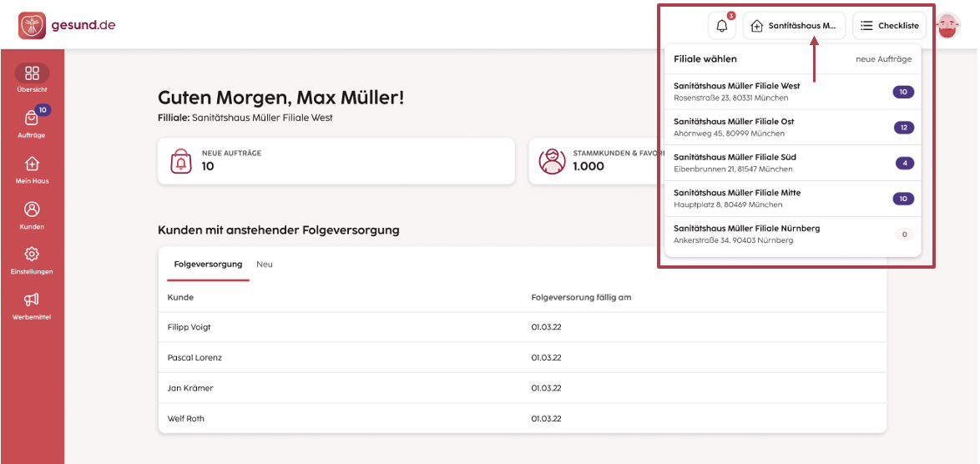Open the user avatar menu
Image resolution: width=980 pixels, height=464 pixels.
[x=947, y=26]
